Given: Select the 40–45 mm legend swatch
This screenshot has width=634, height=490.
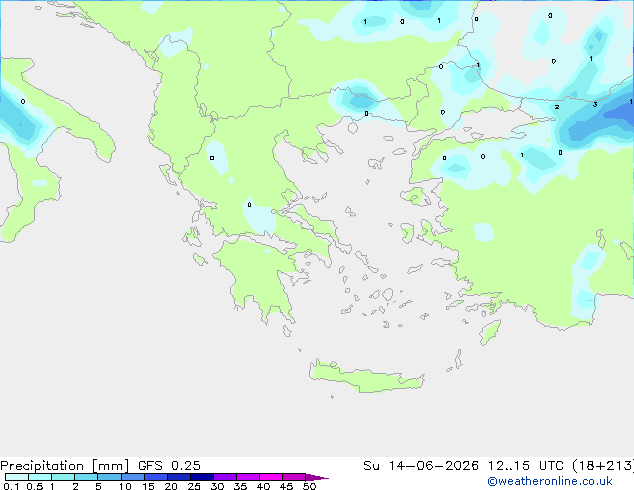Looking at the screenshot, I should [271, 477].
